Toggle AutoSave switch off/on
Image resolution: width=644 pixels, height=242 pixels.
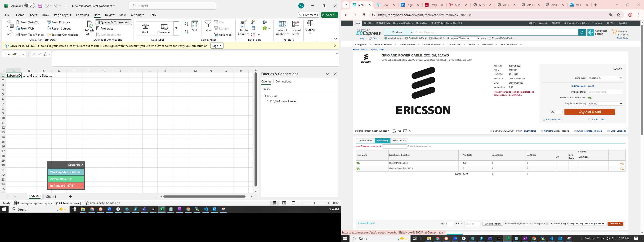point(30,5)
